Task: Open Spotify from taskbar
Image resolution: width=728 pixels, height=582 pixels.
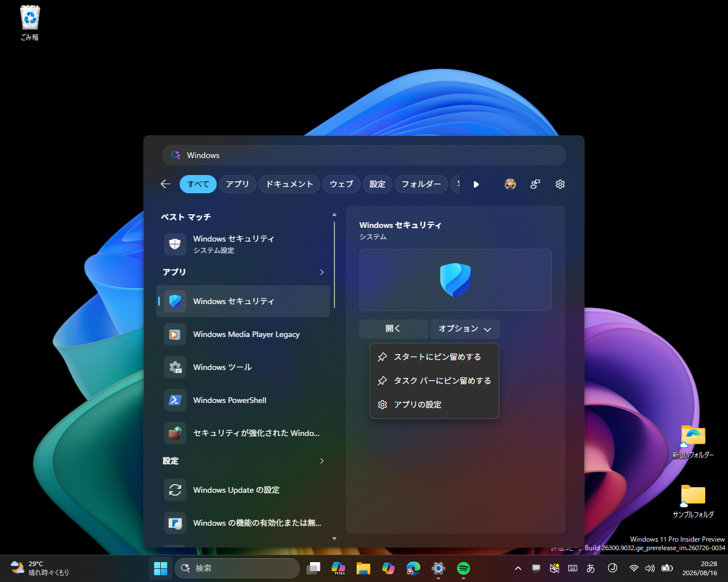Action: pos(464,568)
